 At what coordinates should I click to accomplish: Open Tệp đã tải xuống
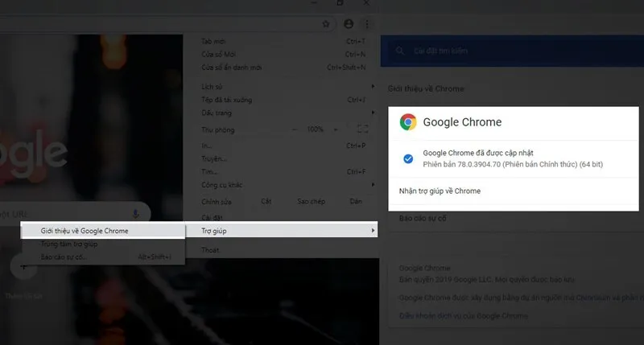282,100
